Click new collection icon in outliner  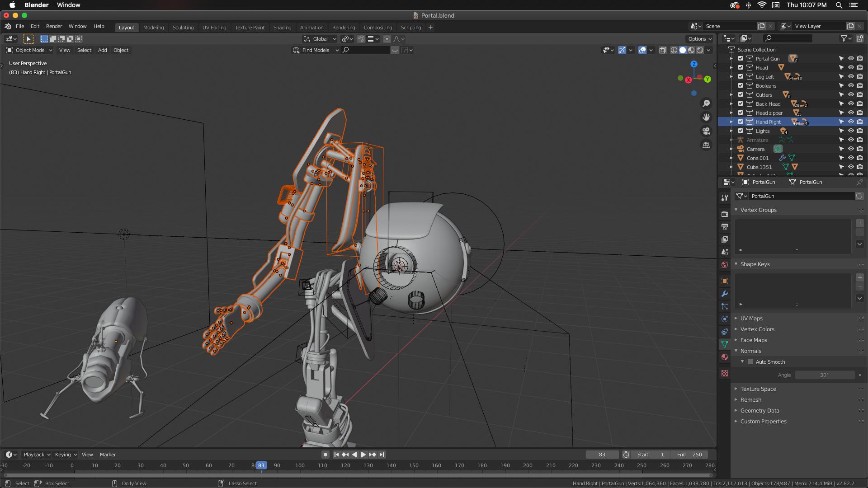[x=859, y=39]
